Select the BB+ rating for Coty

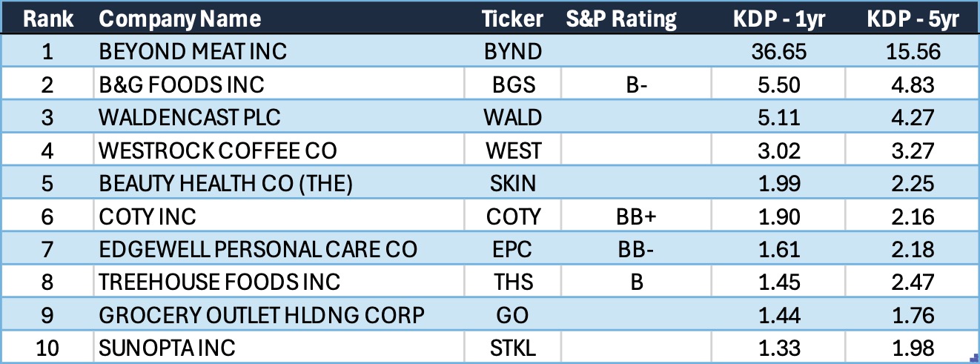pos(636,216)
